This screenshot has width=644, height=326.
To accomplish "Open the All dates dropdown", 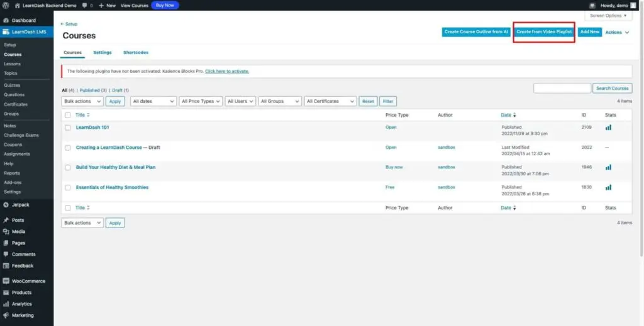I will click(153, 101).
